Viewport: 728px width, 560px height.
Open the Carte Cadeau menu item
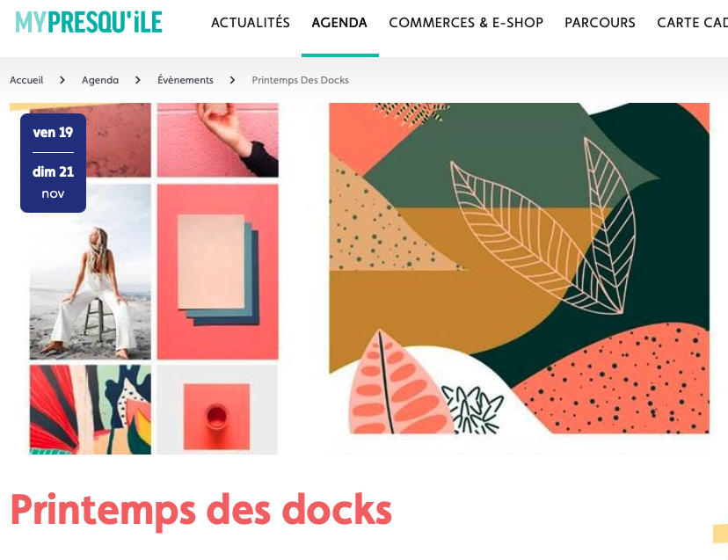pos(692,22)
